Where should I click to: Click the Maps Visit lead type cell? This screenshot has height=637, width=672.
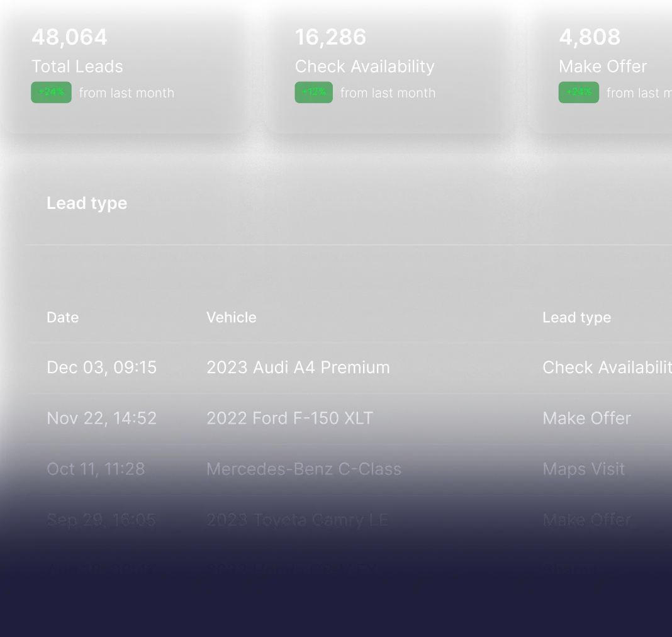click(584, 469)
